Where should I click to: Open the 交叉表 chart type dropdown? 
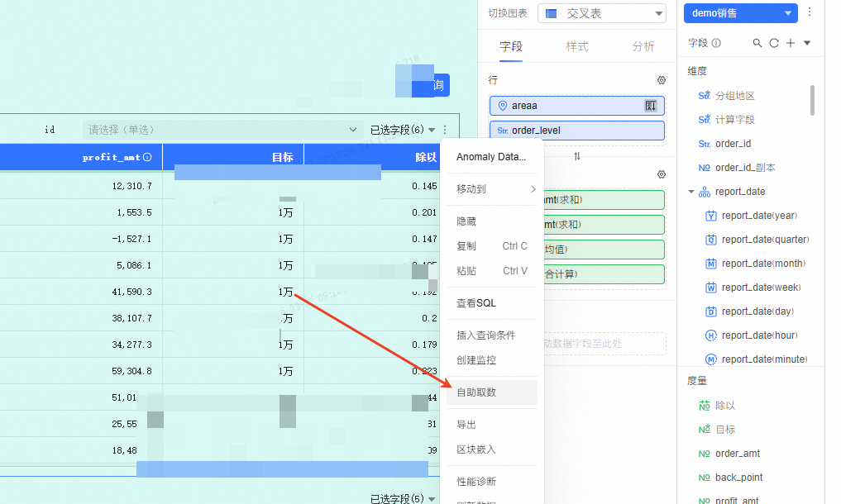pos(601,13)
